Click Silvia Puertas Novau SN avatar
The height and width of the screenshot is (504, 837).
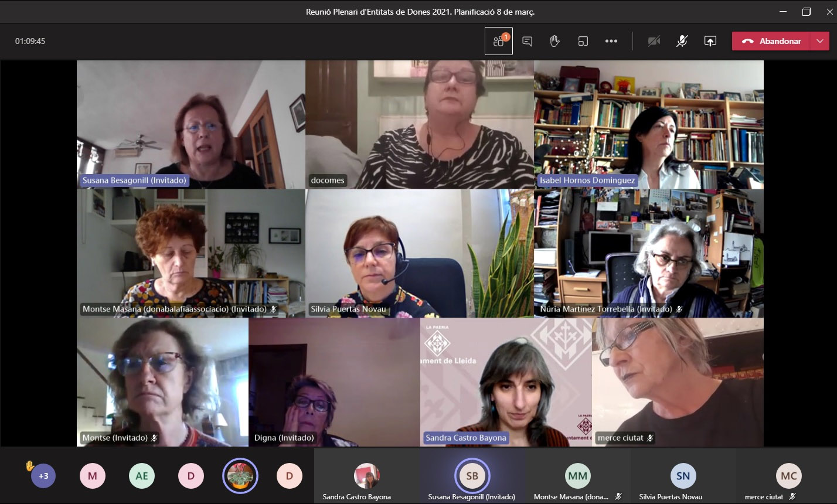(683, 476)
